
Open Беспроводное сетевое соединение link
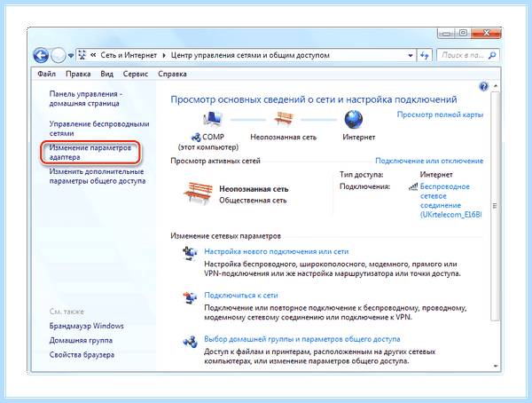point(450,201)
